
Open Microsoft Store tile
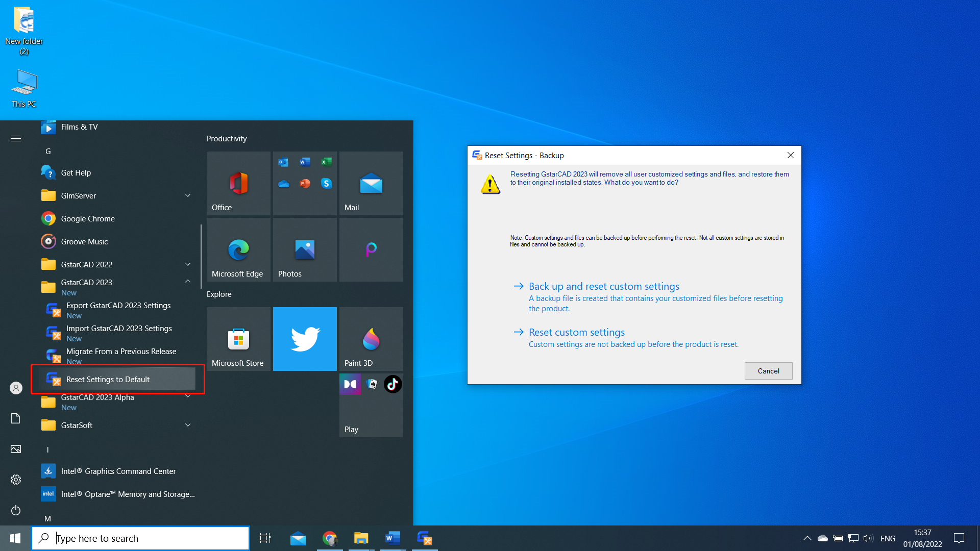click(238, 339)
